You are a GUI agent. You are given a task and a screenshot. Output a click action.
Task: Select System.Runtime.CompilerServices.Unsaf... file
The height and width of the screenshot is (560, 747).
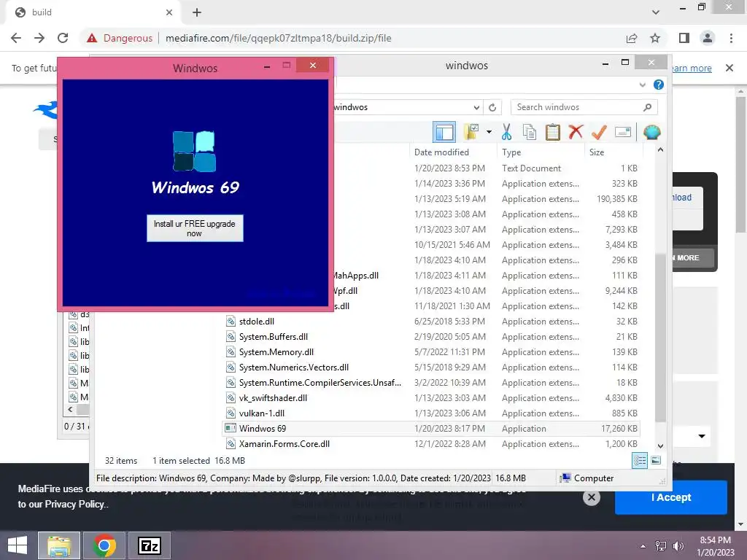click(x=320, y=382)
